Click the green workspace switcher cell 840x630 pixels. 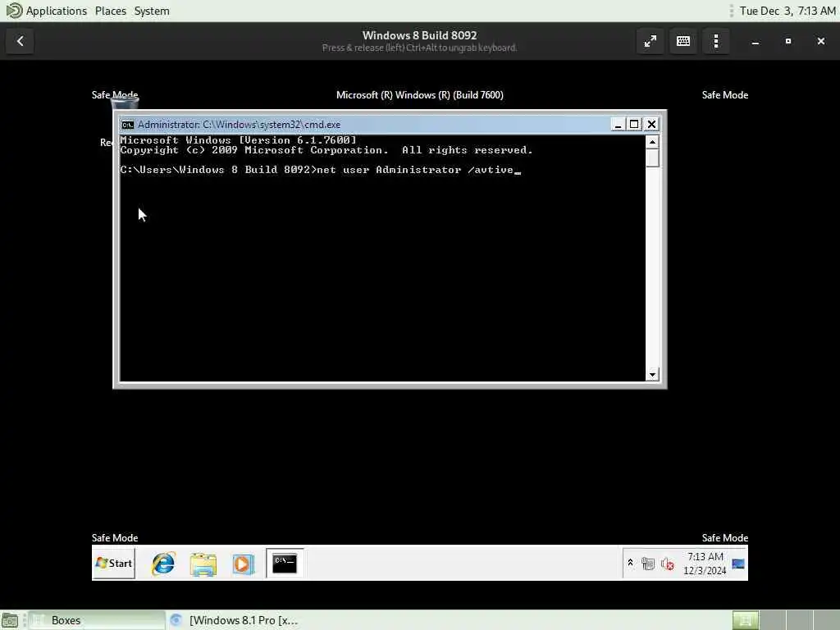tap(745, 620)
